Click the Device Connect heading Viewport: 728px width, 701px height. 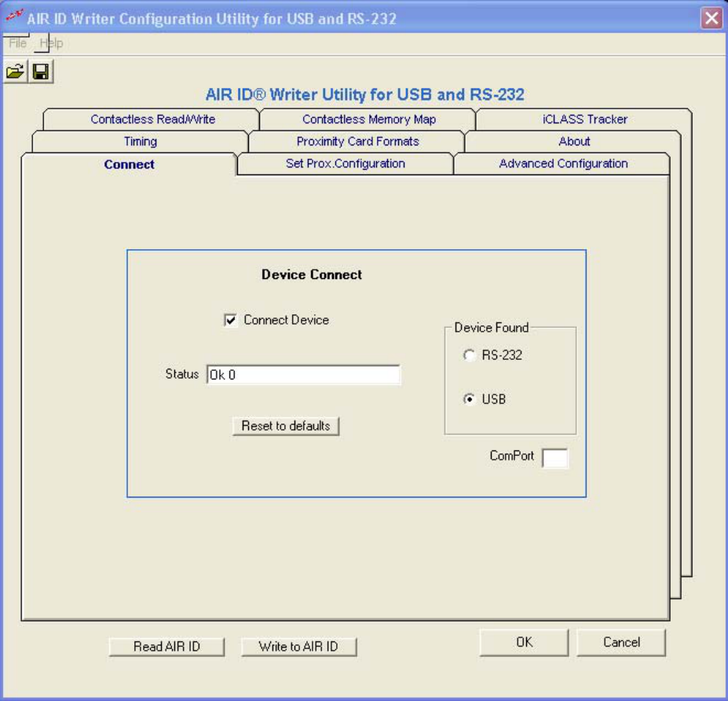tap(312, 274)
